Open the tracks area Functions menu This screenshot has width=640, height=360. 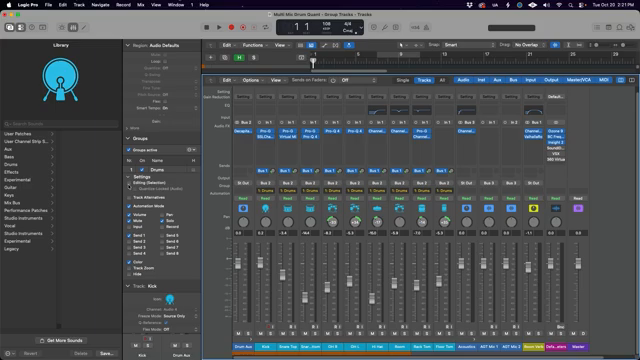pos(255,45)
